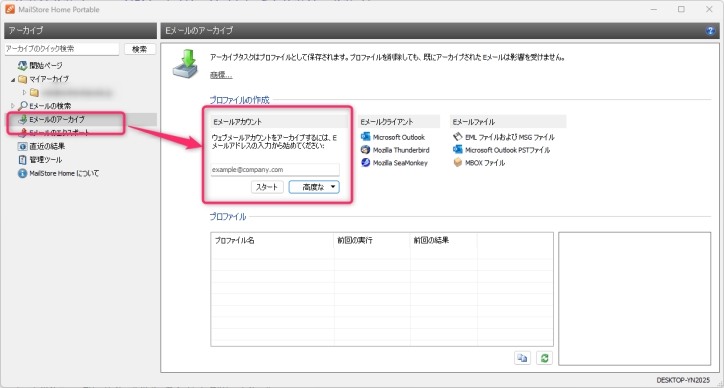Click the example@company.com email field
This screenshot has height=388, width=724.
[x=275, y=170]
